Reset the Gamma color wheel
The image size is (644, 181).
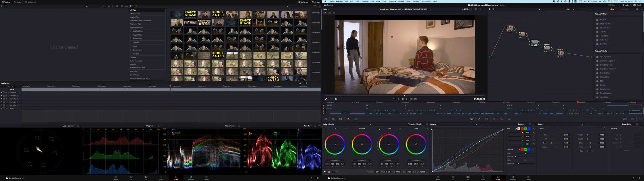[x=372, y=128]
